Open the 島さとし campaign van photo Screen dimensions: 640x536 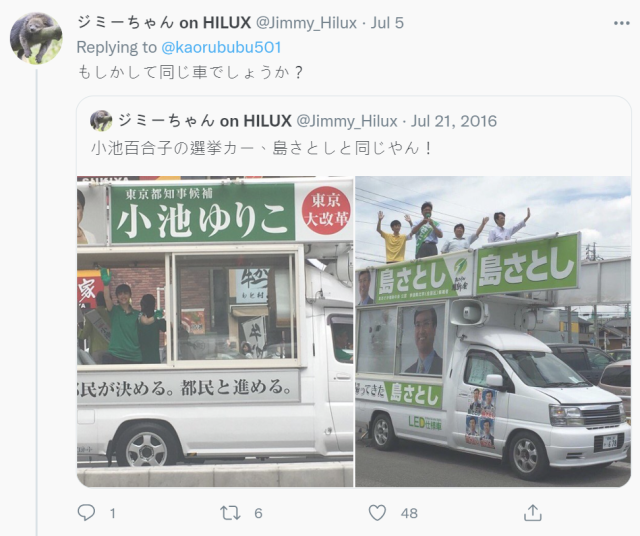point(493,331)
